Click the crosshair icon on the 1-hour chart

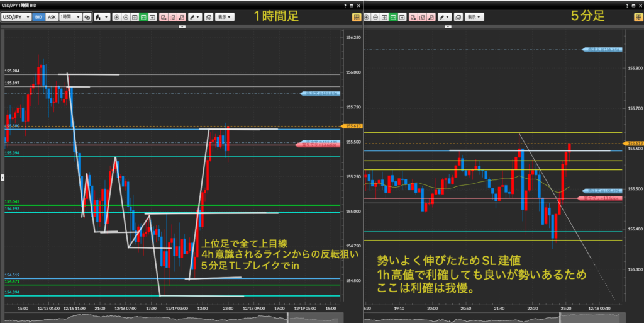point(135,17)
